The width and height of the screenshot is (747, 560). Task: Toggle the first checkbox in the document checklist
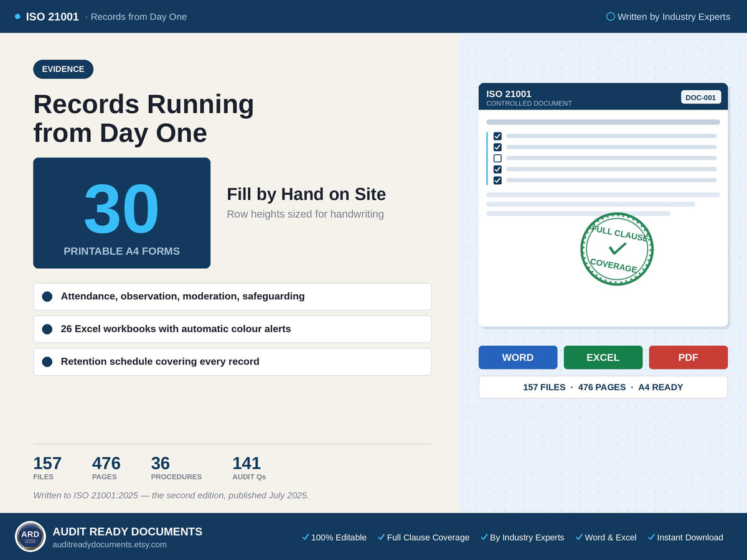[x=497, y=136]
